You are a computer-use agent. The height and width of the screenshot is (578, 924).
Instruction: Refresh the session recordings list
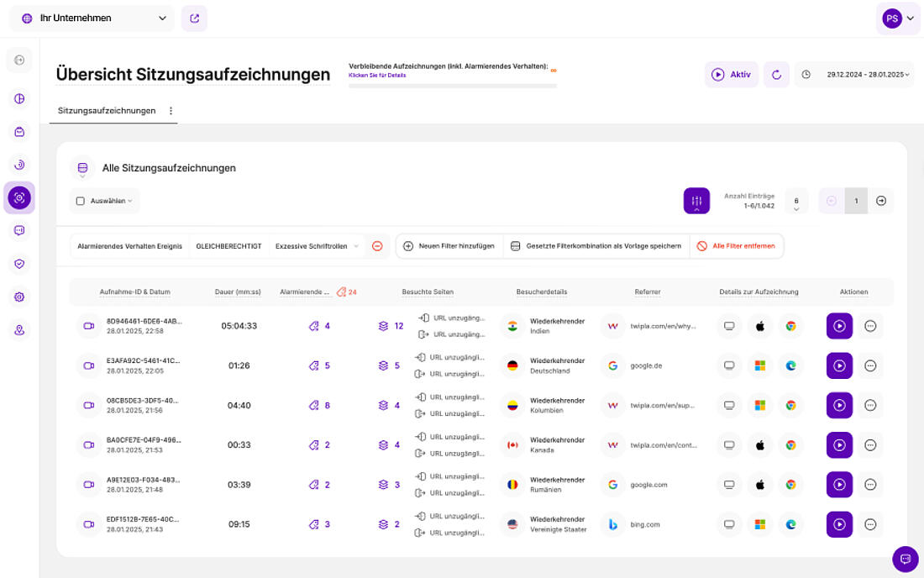[x=776, y=75]
